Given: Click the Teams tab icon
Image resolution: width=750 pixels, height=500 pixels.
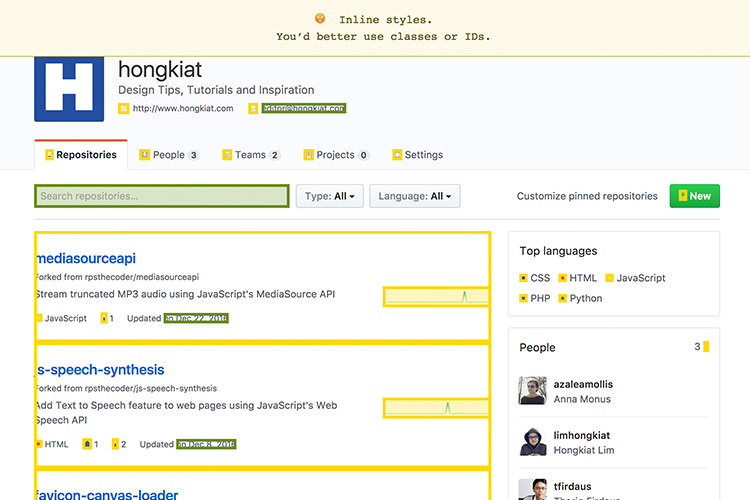Looking at the screenshot, I should (227, 155).
